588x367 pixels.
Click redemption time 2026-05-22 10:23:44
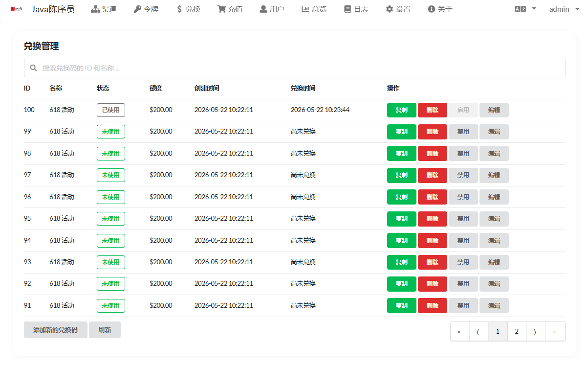[320, 110]
